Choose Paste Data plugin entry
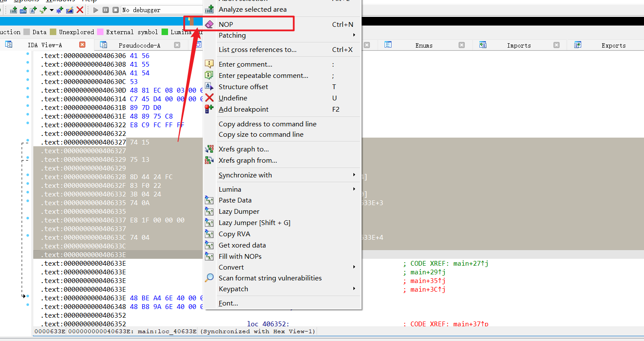The height and width of the screenshot is (341, 644). coord(282,200)
